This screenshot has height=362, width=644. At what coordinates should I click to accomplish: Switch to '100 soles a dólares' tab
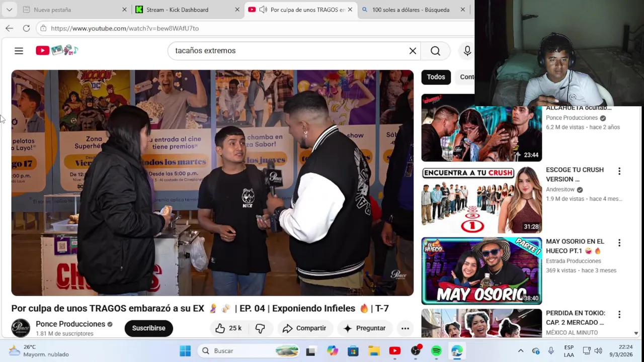[x=410, y=10]
